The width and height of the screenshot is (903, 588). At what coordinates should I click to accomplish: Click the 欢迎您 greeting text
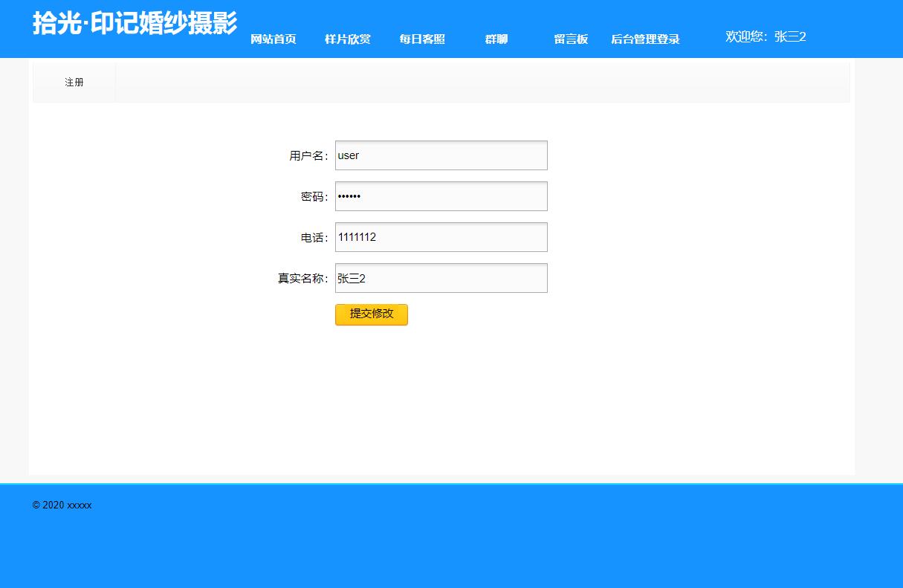coord(744,36)
